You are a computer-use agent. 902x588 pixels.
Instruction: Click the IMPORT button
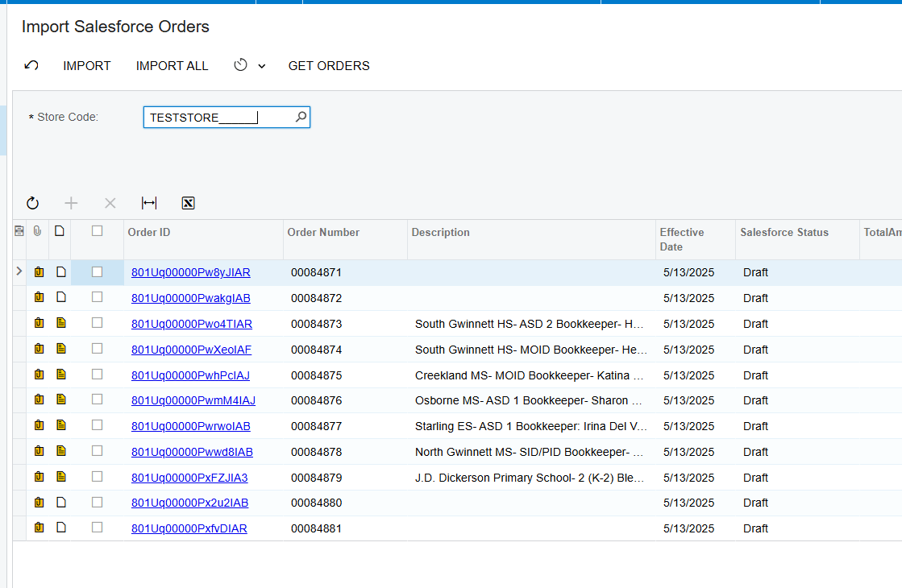tap(87, 65)
